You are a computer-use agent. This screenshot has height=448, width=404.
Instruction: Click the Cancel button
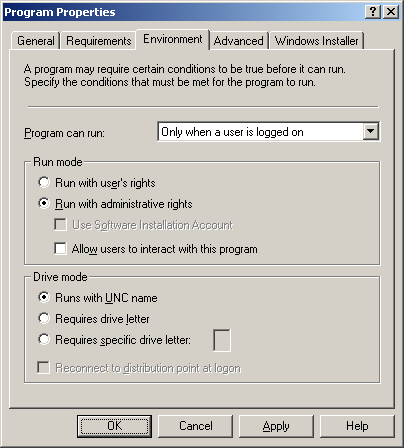pyautogui.click(x=195, y=426)
